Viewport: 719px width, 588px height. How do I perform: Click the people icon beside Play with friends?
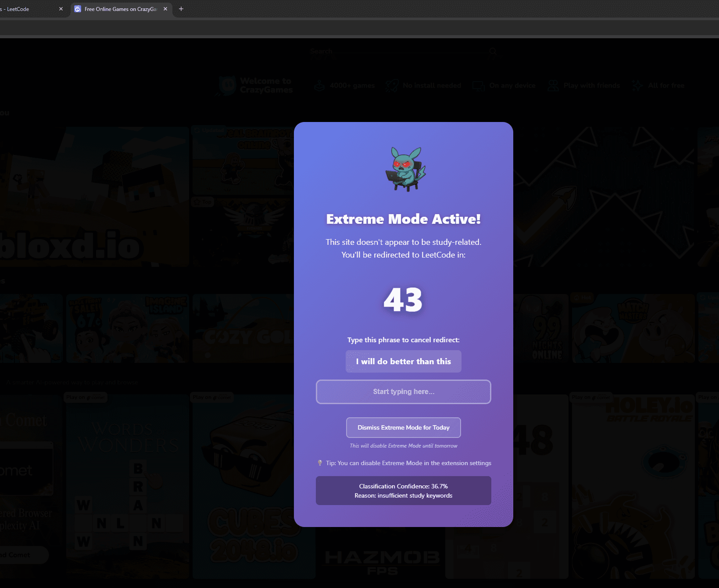[x=553, y=85]
